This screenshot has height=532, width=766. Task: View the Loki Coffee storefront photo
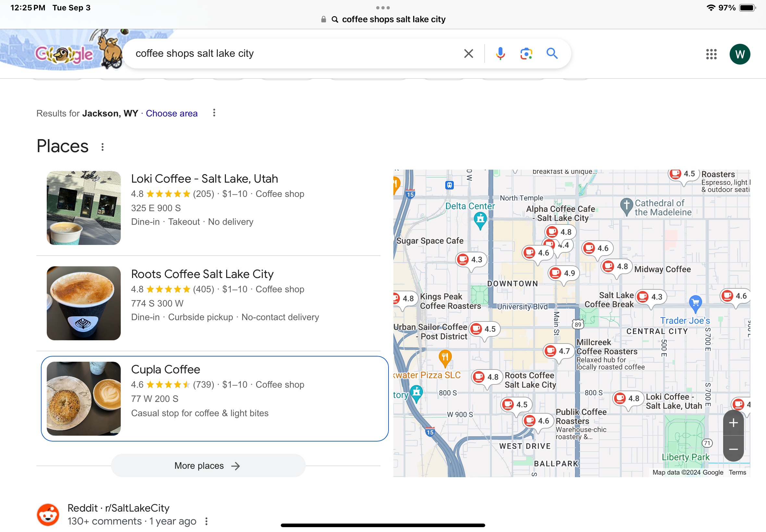84,208
